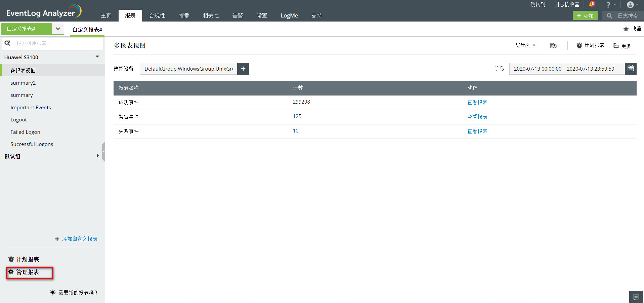This screenshot has width=644, height=303.
Task: Click the feedback chat icon at bottom right
Action: [636, 297]
